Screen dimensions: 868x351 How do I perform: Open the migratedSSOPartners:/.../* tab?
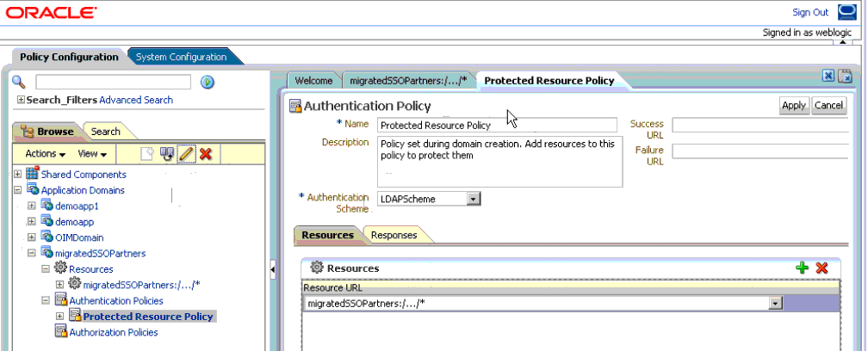[409, 81]
